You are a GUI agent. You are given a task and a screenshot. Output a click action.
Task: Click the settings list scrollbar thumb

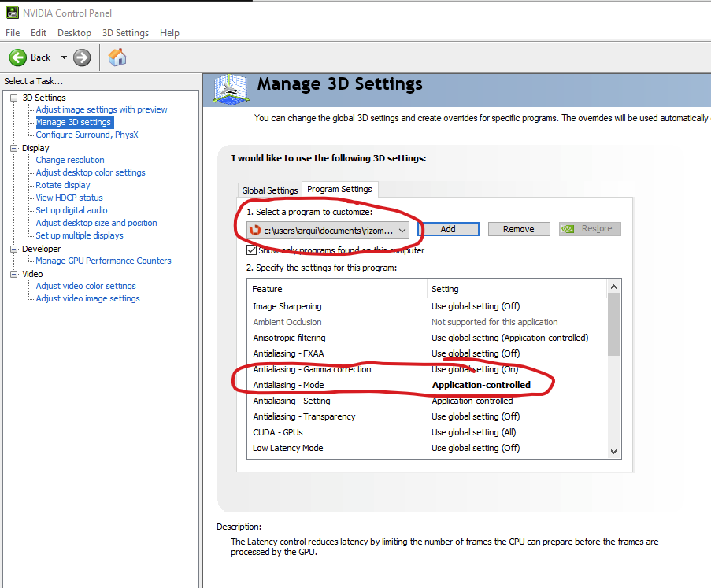(614, 324)
